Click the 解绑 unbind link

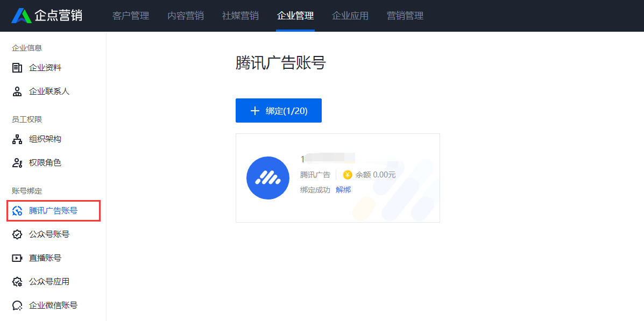(343, 190)
